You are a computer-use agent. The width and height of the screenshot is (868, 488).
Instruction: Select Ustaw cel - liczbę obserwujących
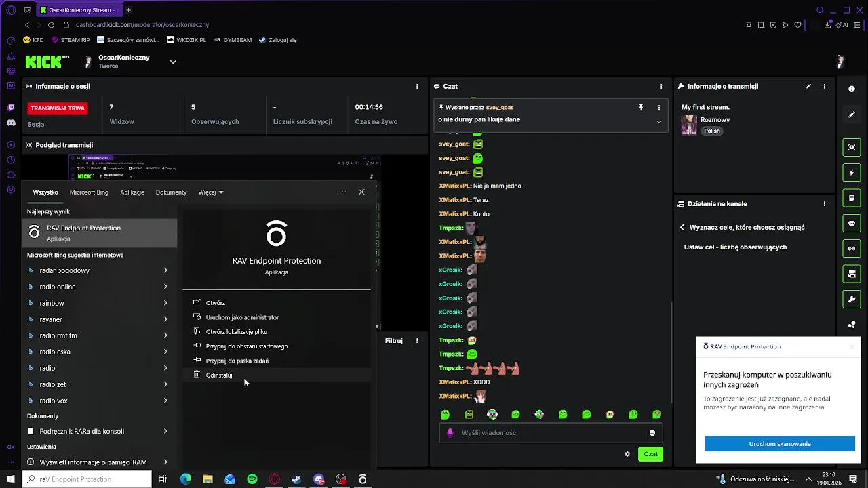tap(735, 247)
